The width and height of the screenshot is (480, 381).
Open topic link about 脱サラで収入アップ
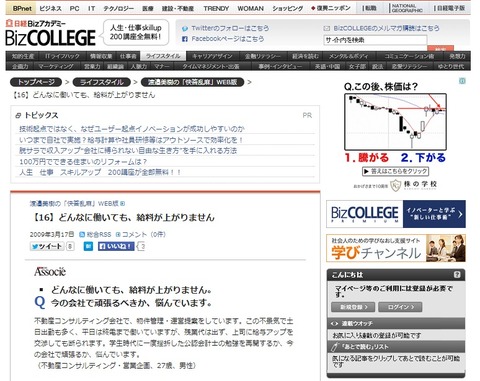[128, 151]
